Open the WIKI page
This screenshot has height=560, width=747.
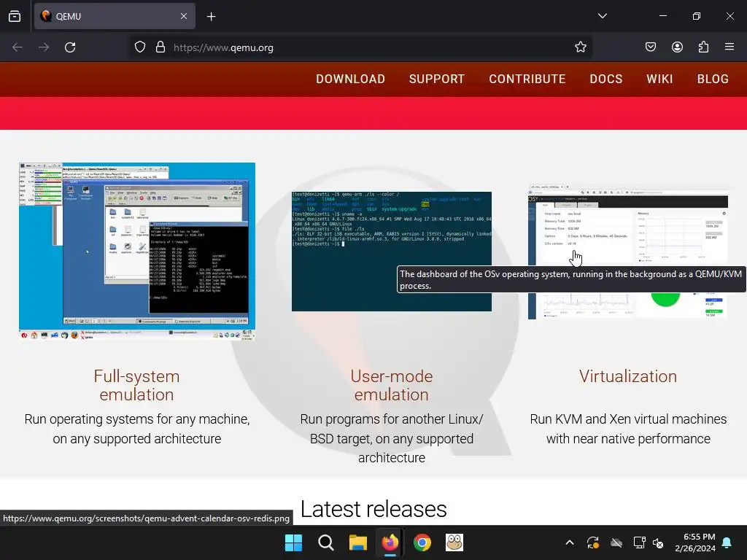coord(659,79)
